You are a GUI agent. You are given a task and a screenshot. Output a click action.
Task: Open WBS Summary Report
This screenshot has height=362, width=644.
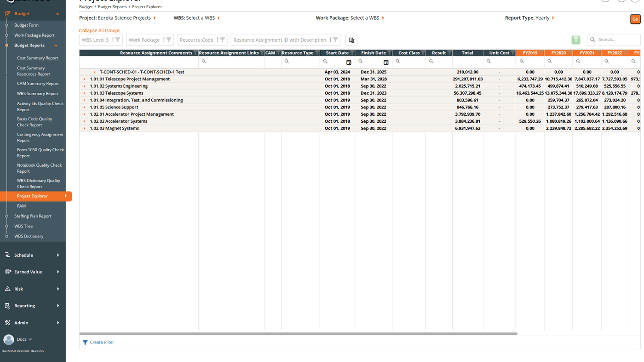[38, 94]
